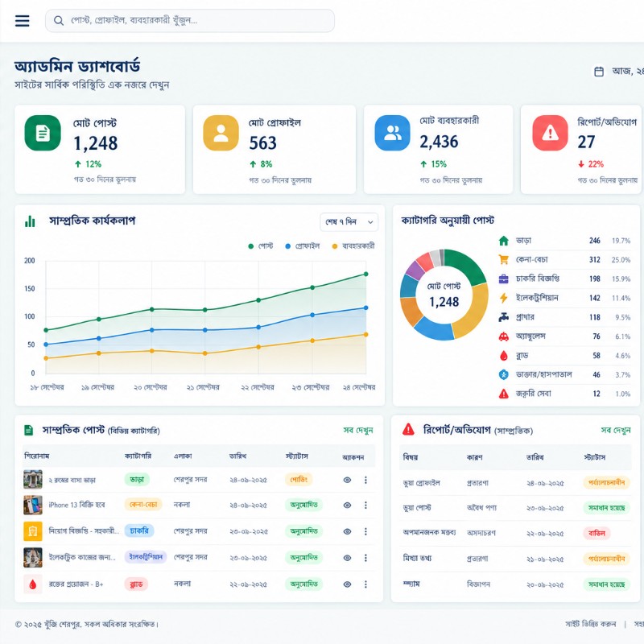View the ইলেকট্রিক কাজের জন্য post
The image size is (644, 644).
(x=347, y=558)
